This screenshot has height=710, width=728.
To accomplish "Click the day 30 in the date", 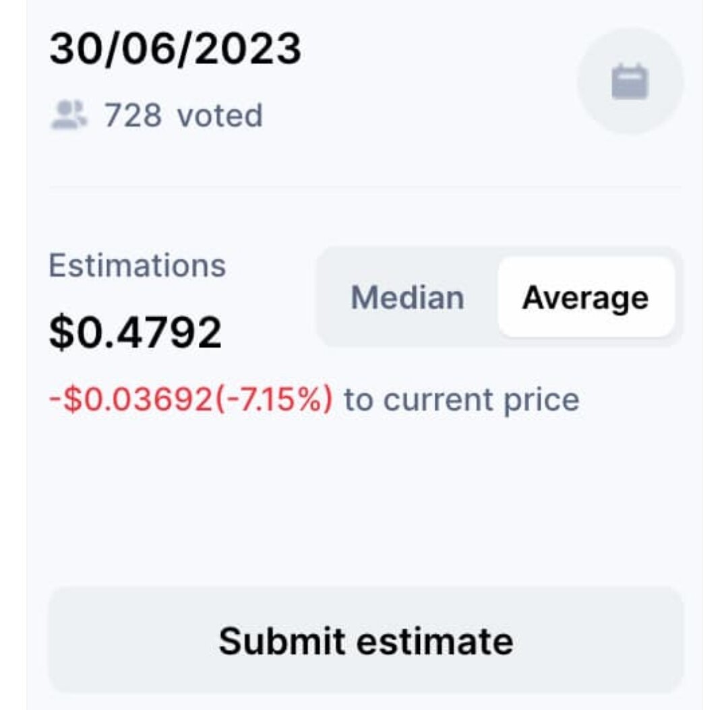I will click(x=73, y=49).
